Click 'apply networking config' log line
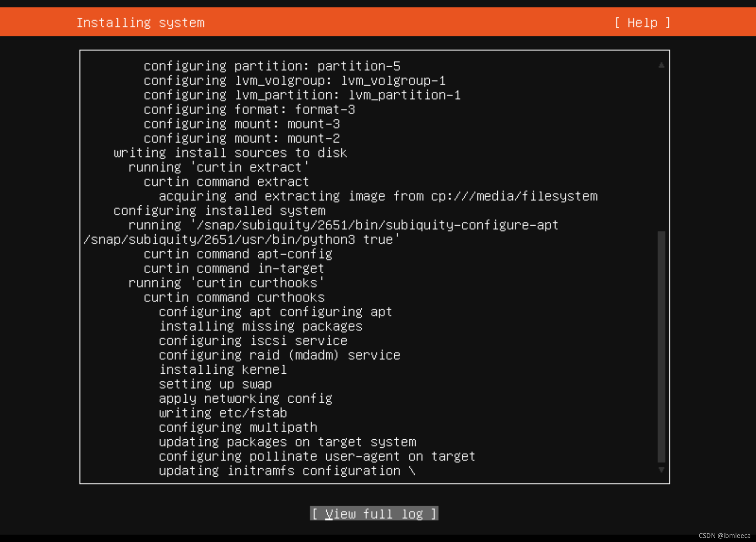 (x=245, y=399)
